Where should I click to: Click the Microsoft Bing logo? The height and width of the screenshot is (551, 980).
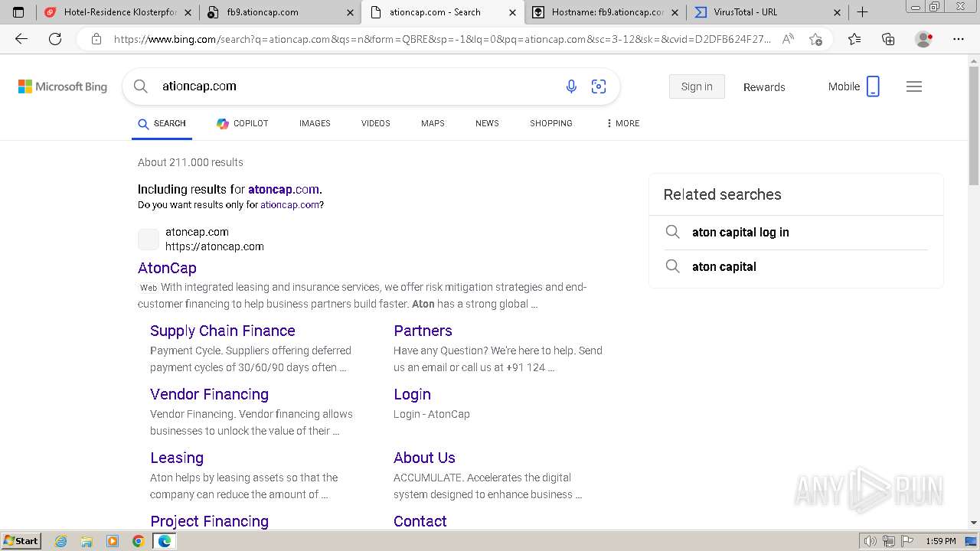[x=63, y=86]
